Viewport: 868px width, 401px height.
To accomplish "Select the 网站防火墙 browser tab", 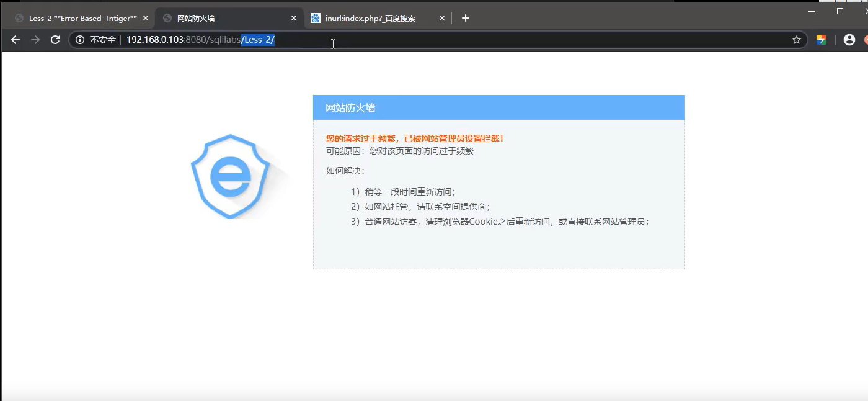I will pos(229,18).
